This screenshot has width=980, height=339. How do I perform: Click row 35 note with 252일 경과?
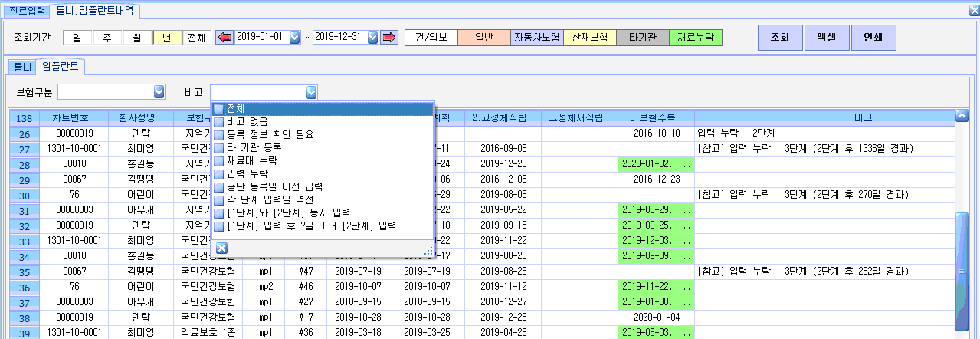[801, 272]
